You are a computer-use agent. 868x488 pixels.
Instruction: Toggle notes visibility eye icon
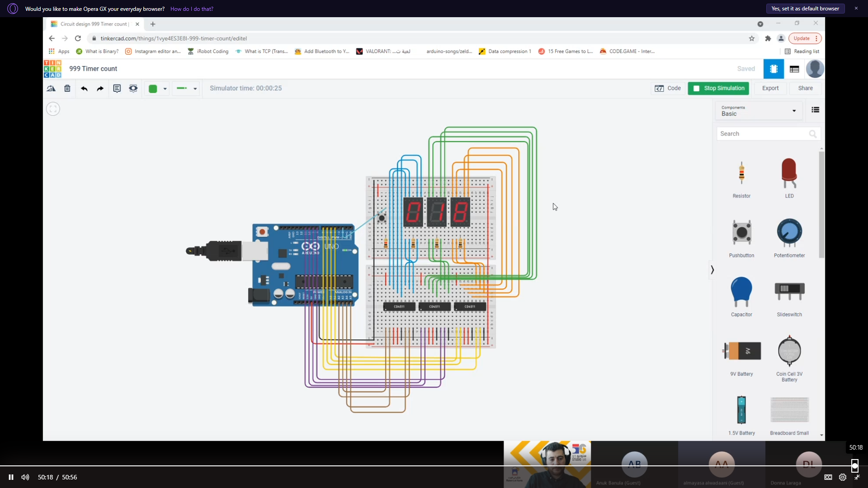[x=133, y=89]
